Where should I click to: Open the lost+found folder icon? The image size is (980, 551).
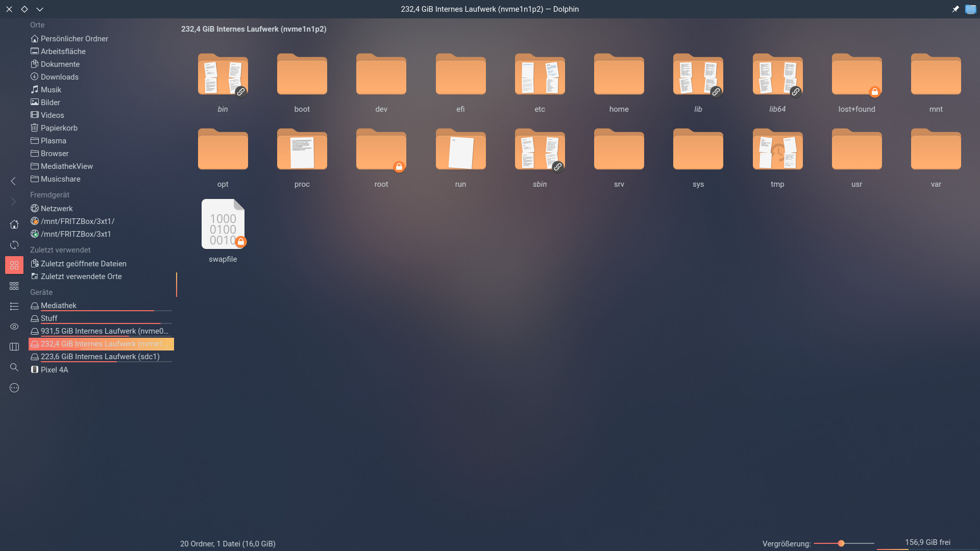pos(856,75)
